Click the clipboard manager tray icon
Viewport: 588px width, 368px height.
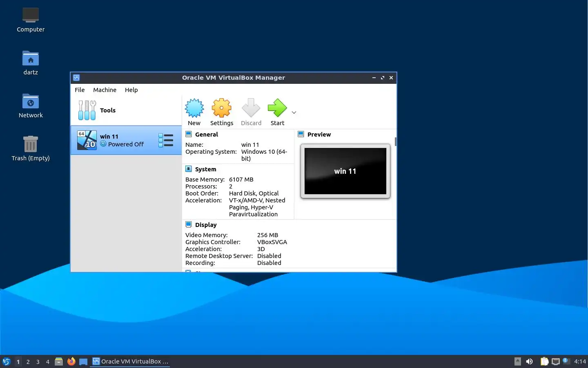544,361
